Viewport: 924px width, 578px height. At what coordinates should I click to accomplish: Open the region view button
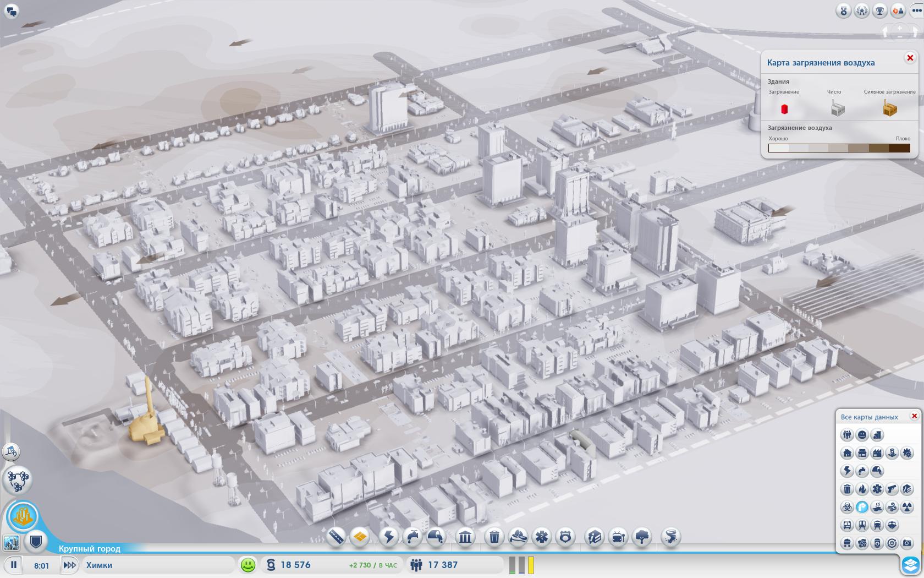18,480
